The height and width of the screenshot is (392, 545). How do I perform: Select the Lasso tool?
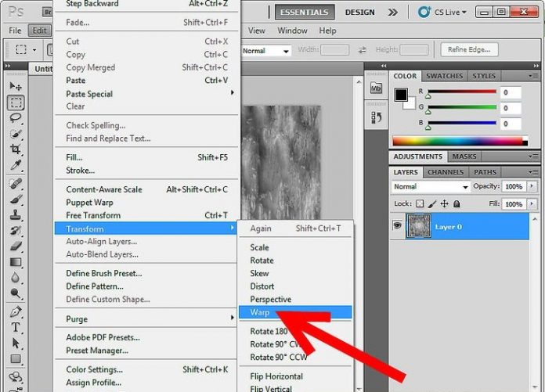point(16,117)
